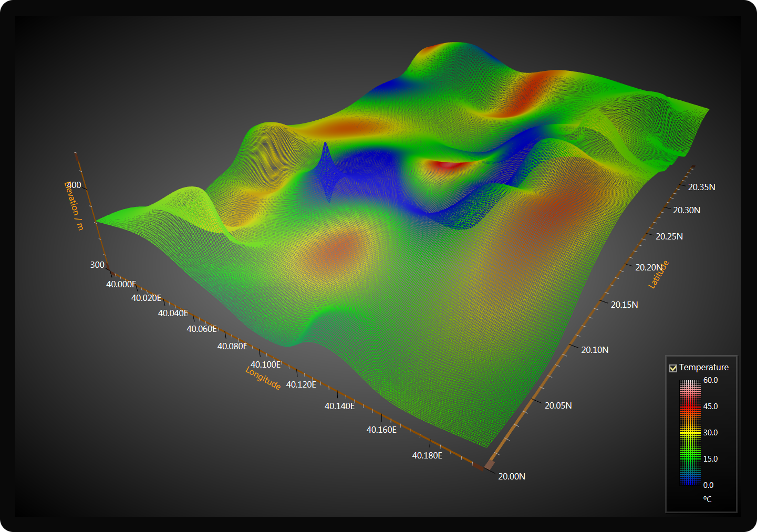The image size is (757, 532).
Task: Click the 0.0 legend scale value
Action: (x=708, y=485)
